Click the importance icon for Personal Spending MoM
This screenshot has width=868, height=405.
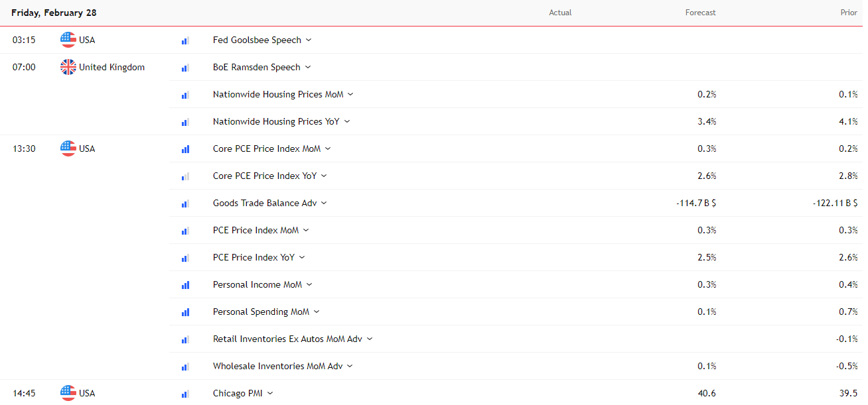[185, 312]
